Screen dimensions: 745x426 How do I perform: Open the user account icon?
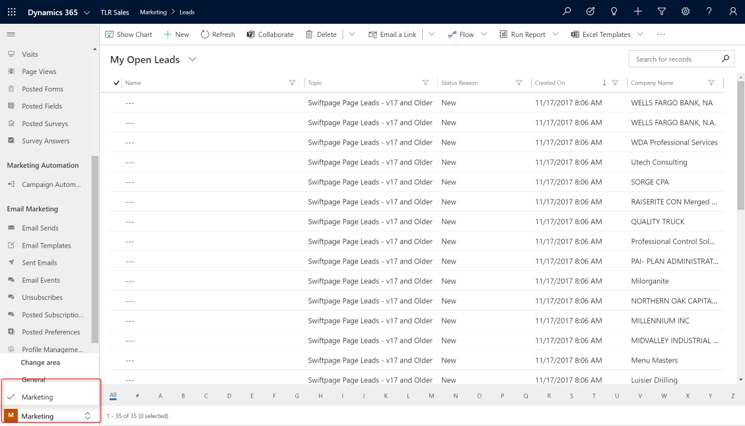click(x=733, y=11)
